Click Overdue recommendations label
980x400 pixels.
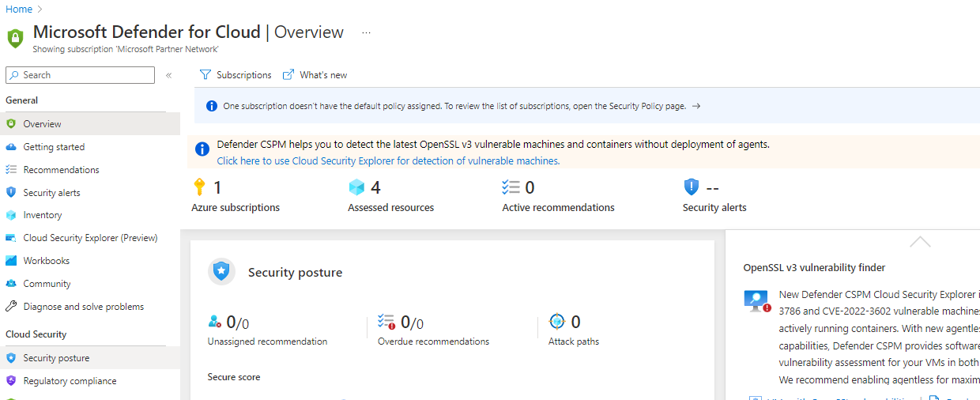433,342
